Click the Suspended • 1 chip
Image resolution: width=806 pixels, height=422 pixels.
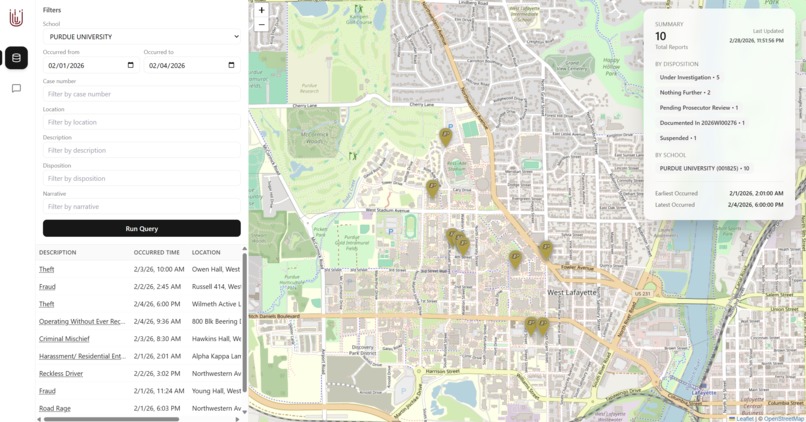click(x=678, y=138)
